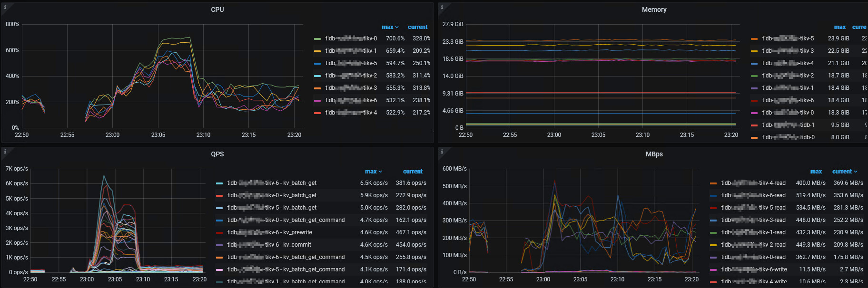Click the MBps panel title
Screen dimensions: 868x288
click(x=654, y=154)
